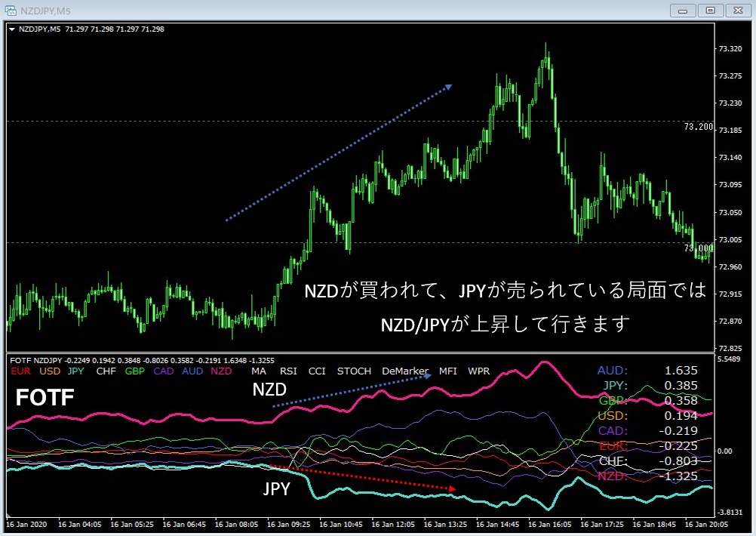Click the chart window icon in title bar
This screenshot has height=536, width=756.
pyautogui.click(x=11, y=10)
